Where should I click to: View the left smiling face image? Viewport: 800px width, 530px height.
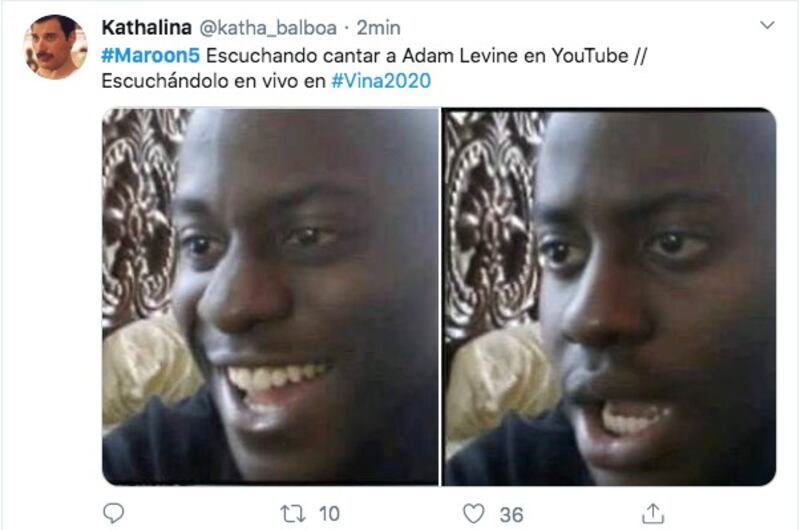[270, 296]
